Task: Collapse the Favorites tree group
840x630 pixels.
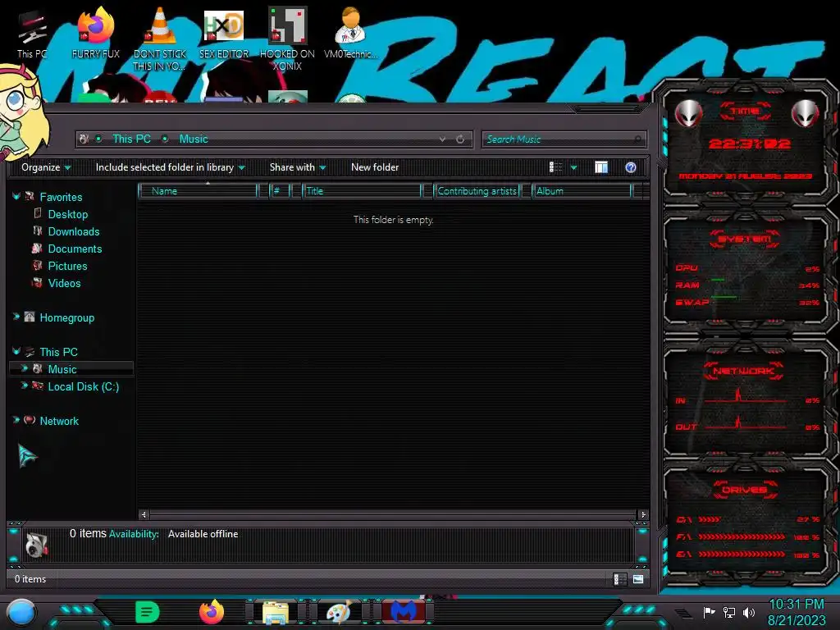Action: point(16,197)
